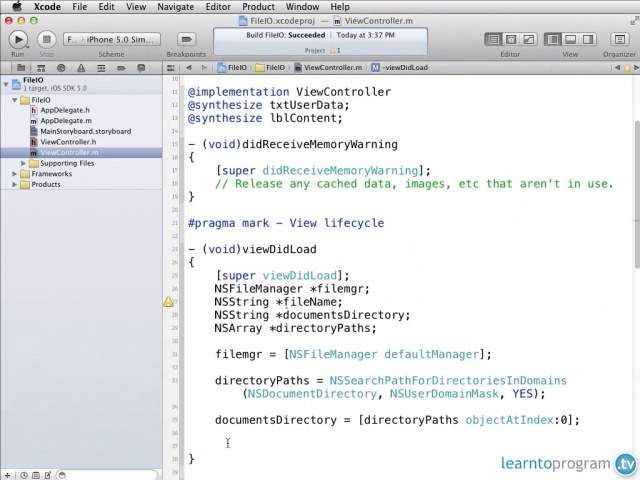Expand the Supporting Files group
640x480 pixels.
(x=23, y=163)
